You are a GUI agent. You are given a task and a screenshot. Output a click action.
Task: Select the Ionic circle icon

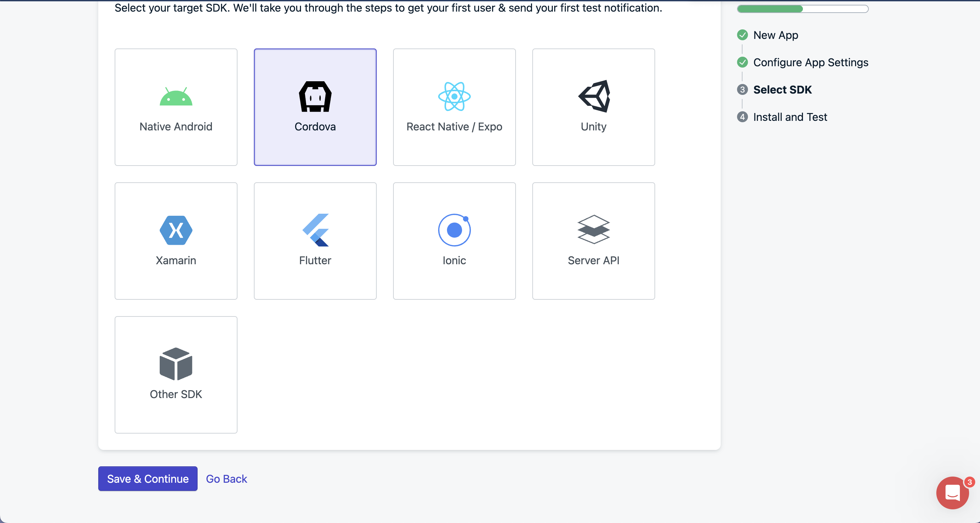click(x=454, y=230)
